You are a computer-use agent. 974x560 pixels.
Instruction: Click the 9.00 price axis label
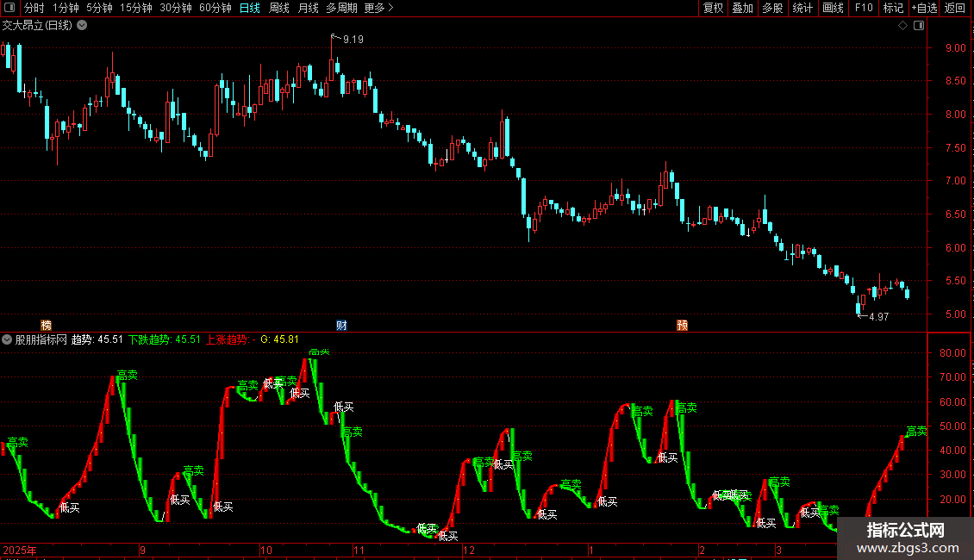tap(955, 47)
